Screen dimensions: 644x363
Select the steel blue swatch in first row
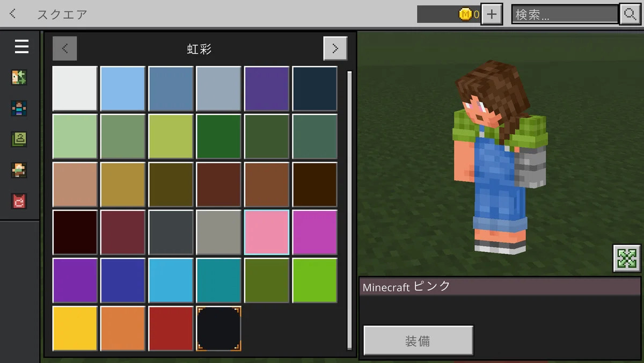[171, 89]
